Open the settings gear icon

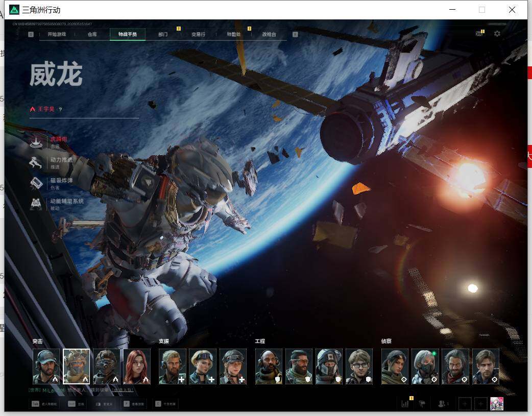point(497,34)
